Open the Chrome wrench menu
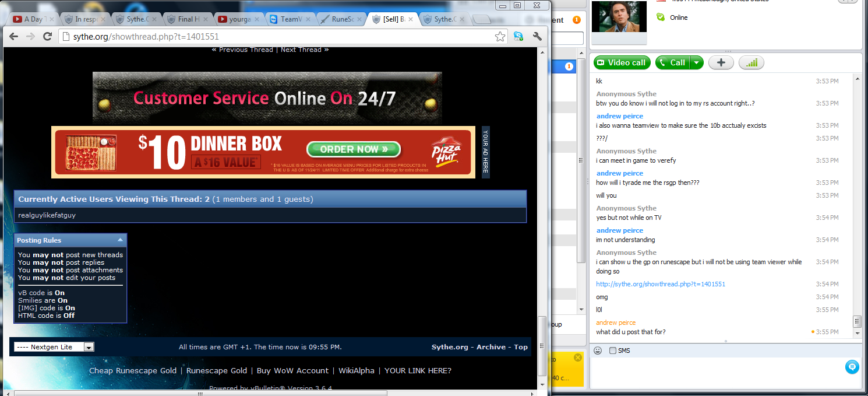Viewport: 868px width, 396px height. (x=537, y=36)
